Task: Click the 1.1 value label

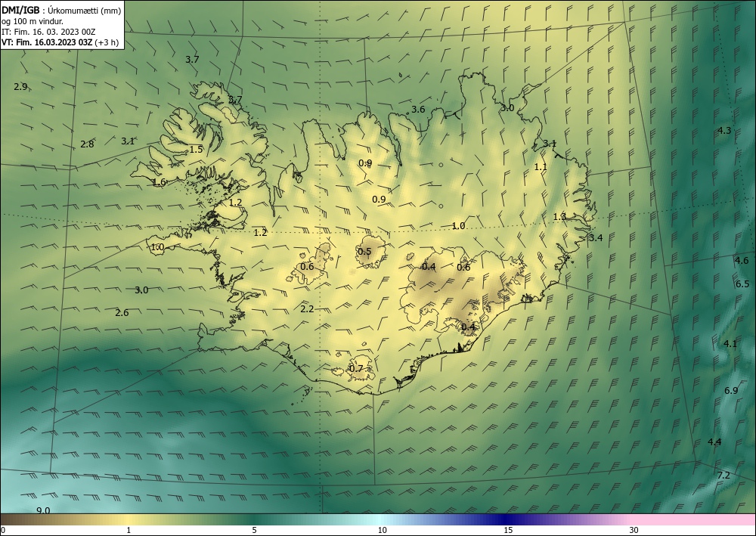Action: 541,167
